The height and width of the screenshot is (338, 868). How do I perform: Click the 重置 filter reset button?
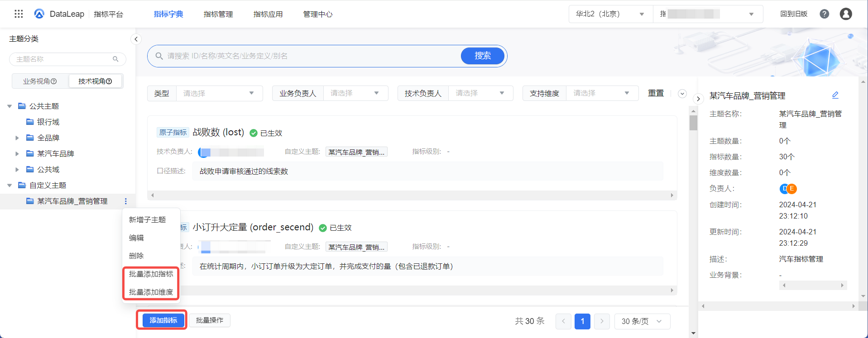(656, 93)
